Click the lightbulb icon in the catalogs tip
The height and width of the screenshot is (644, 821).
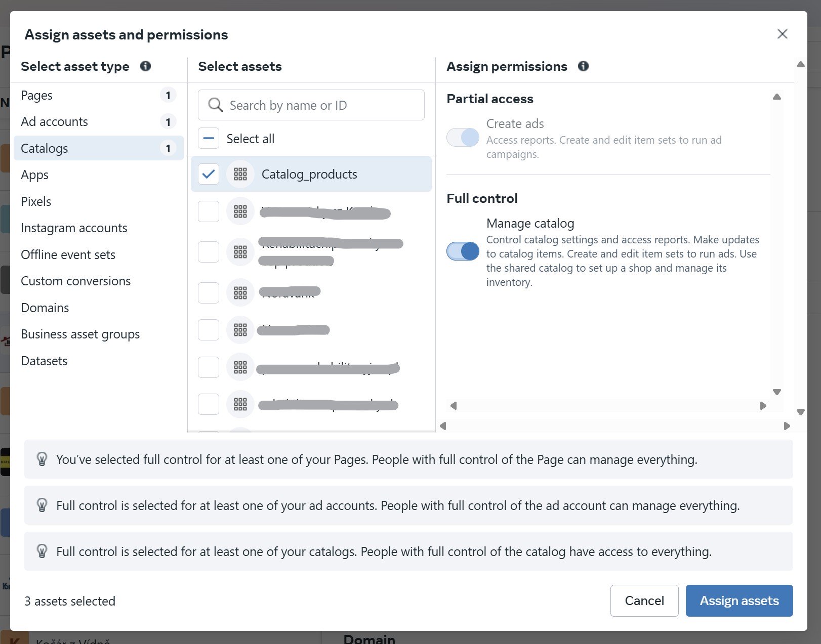point(42,551)
